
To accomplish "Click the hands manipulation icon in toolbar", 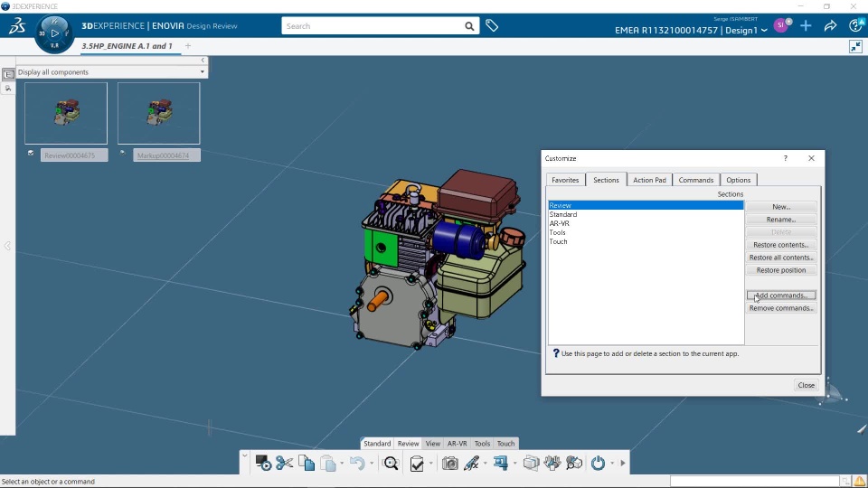I will 552,463.
